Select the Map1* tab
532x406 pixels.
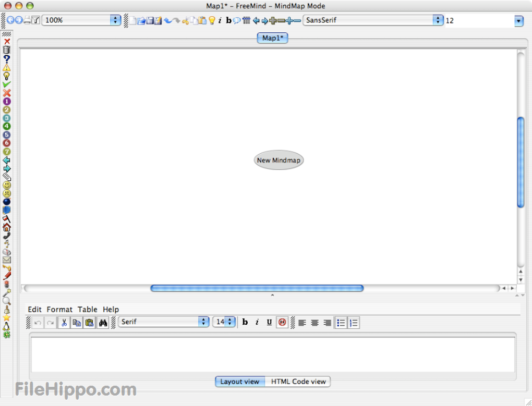(x=272, y=38)
